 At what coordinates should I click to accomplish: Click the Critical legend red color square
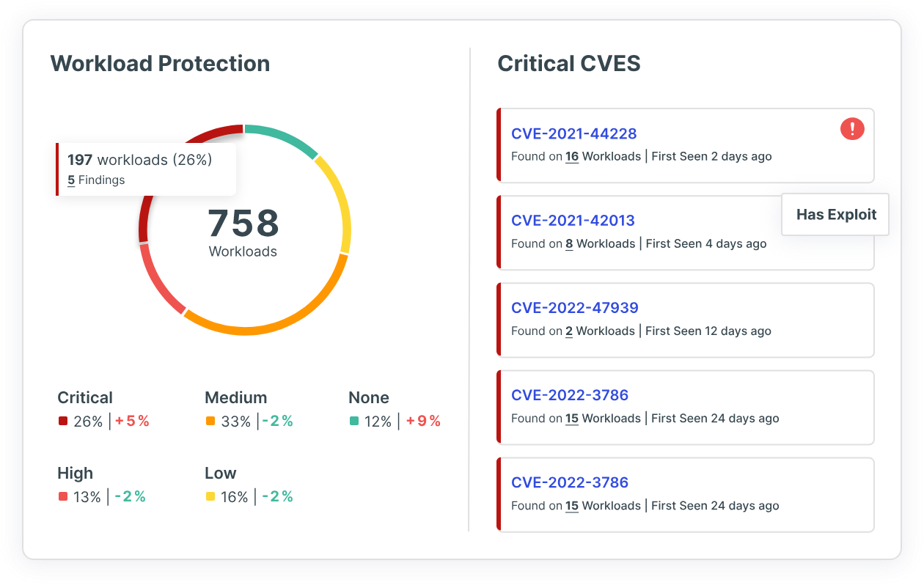coord(63,422)
